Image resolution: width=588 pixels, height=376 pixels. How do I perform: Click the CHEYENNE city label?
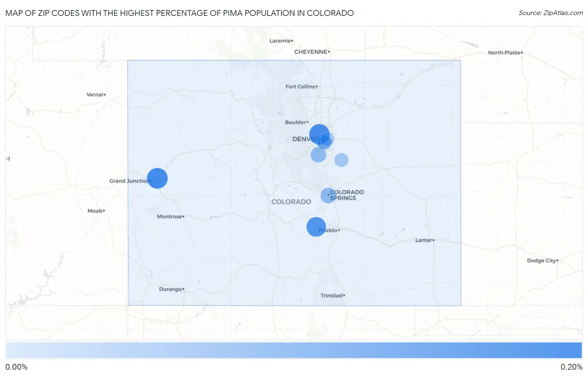point(311,52)
